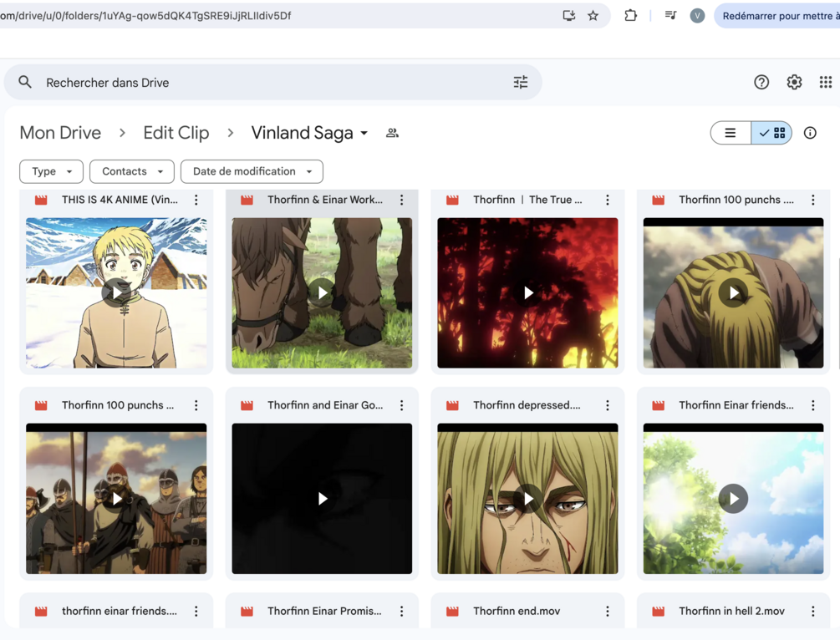This screenshot has height=640, width=840.
Task: Open more actions for THIS IS 4K ANIME file
Action: tap(196, 200)
